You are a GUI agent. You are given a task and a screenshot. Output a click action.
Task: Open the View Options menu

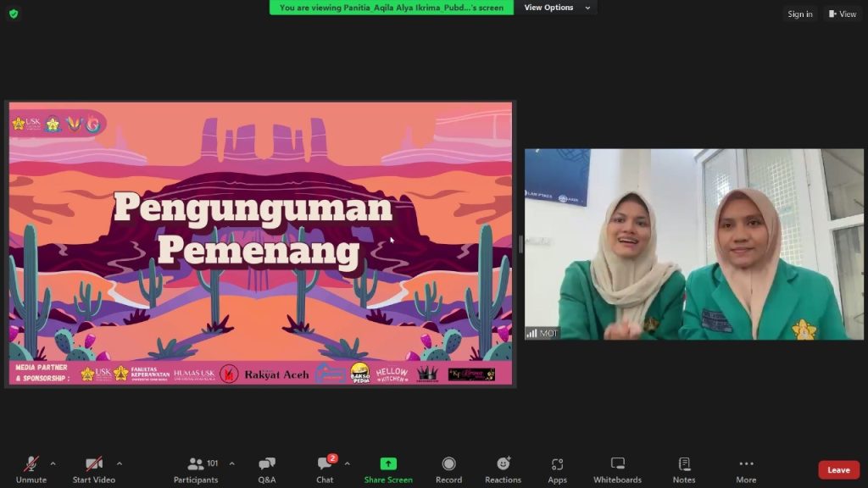tap(554, 8)
